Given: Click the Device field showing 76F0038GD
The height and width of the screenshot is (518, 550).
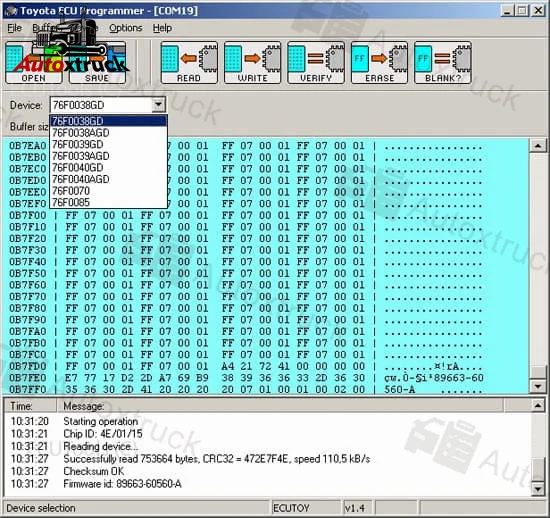Looking at the screenshot, I should coord(101,105).
